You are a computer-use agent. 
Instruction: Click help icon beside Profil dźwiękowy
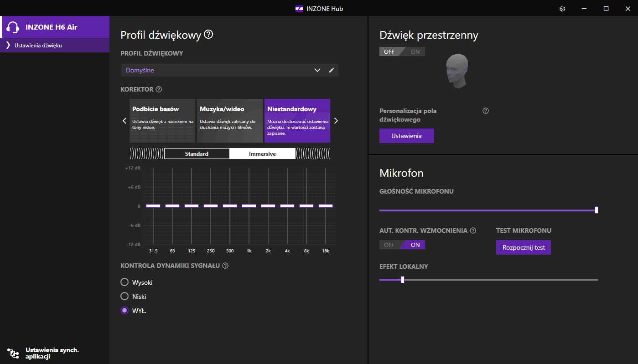[208, 34]
